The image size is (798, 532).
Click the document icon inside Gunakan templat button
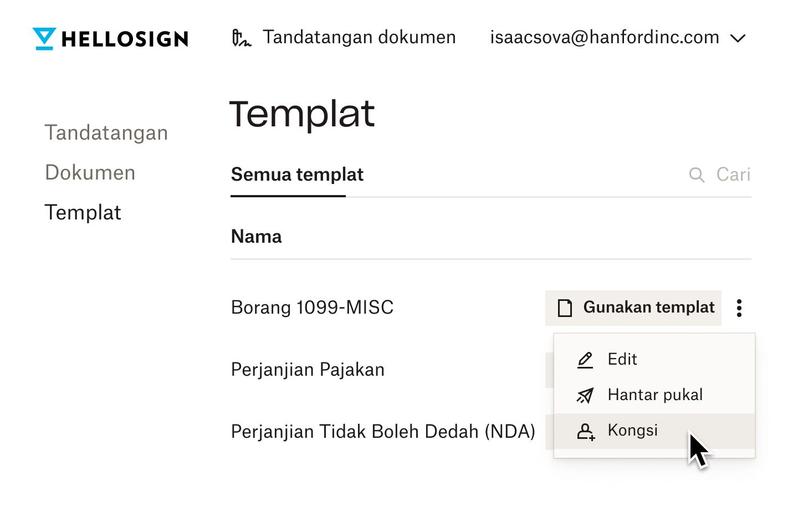click(x=564, y=308)
